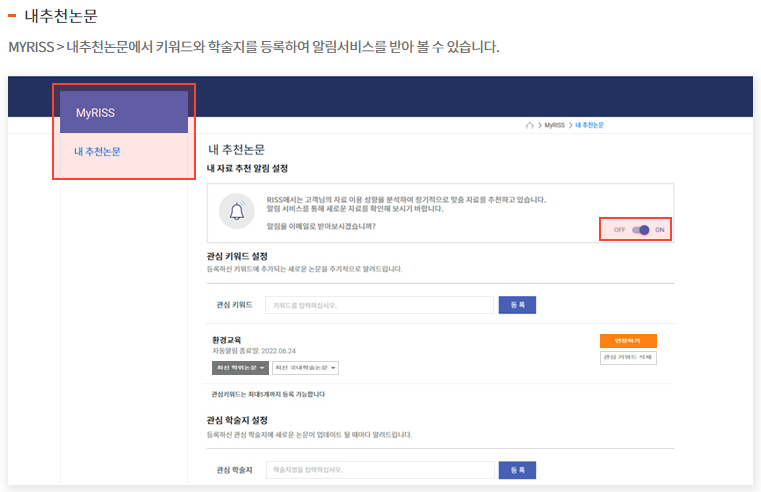Focus the 관심 학술지 input field
Viewport: 761px width, 492px height.
tap(380, 470)
